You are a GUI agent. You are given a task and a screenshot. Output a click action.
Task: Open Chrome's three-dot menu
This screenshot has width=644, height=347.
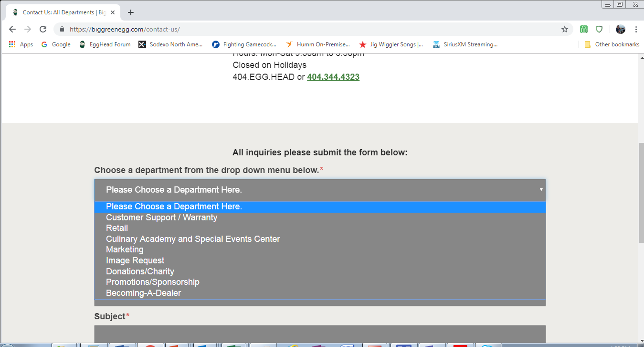tap(636, 29)
